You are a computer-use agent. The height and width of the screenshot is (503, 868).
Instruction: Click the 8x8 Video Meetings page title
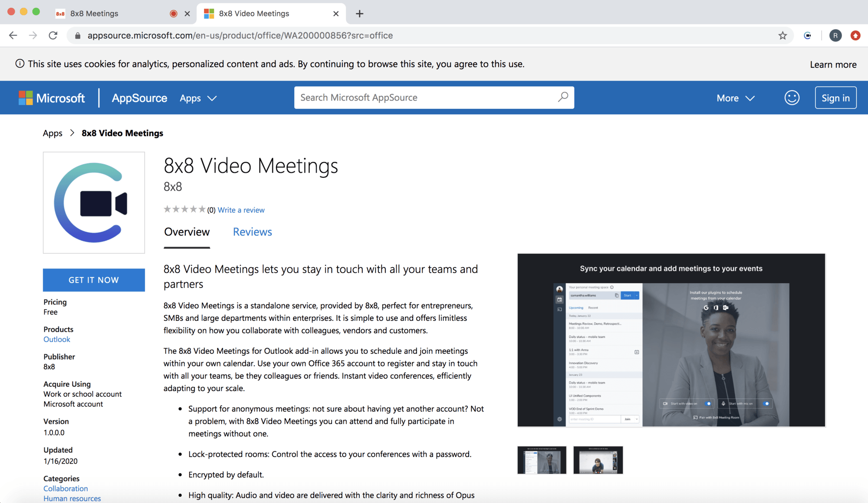click(251, 166)
